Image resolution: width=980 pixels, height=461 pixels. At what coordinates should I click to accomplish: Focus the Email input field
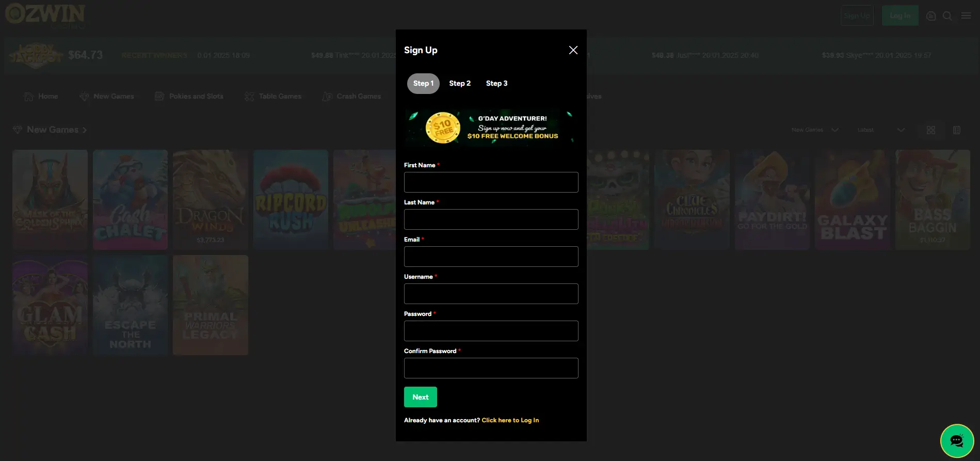point(491,257)
